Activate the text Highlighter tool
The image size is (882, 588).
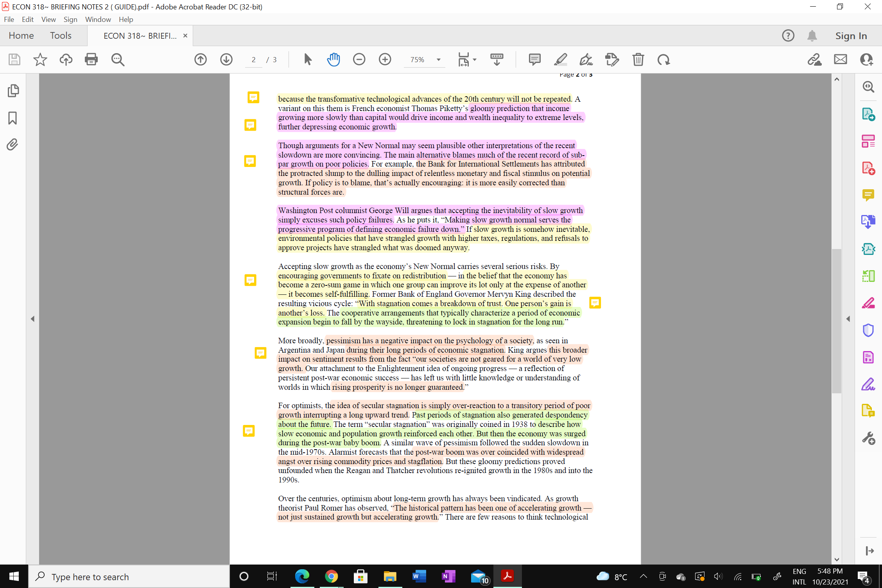560,59
